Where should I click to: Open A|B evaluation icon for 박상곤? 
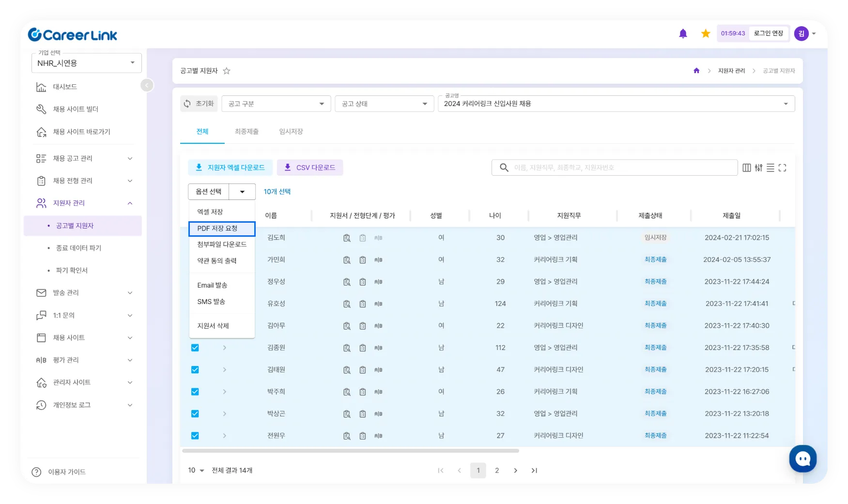coord(378,414)
